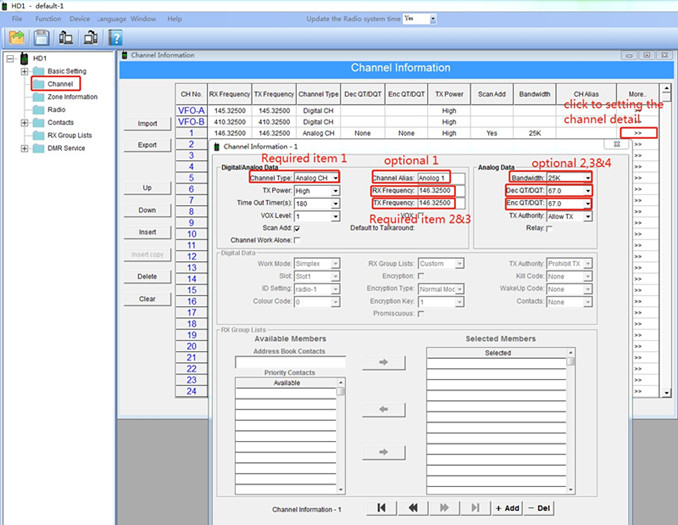This screenshot has height=525, width=678.
Task: Click the Down button
Action: pos(147,210)
